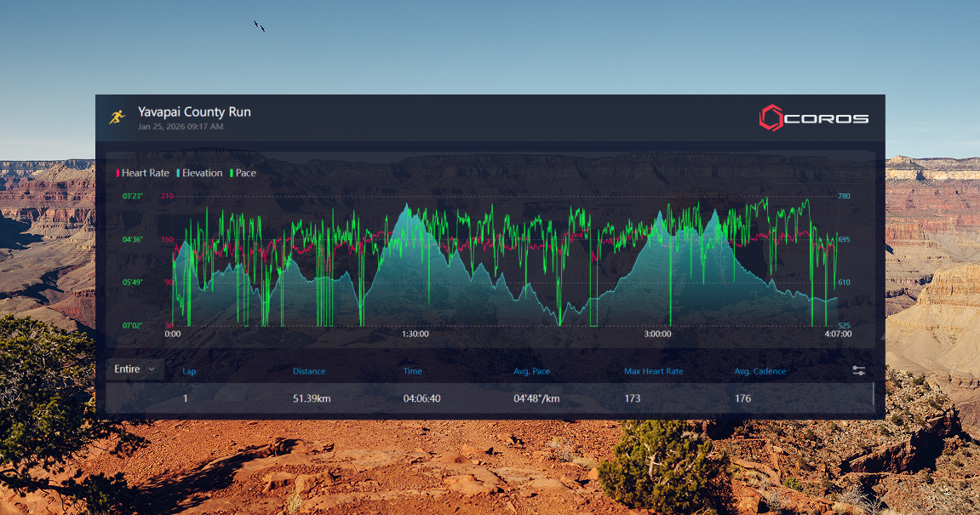Click the Max Heart Rate column header
The image size is (980, 515).
[653, 371]
